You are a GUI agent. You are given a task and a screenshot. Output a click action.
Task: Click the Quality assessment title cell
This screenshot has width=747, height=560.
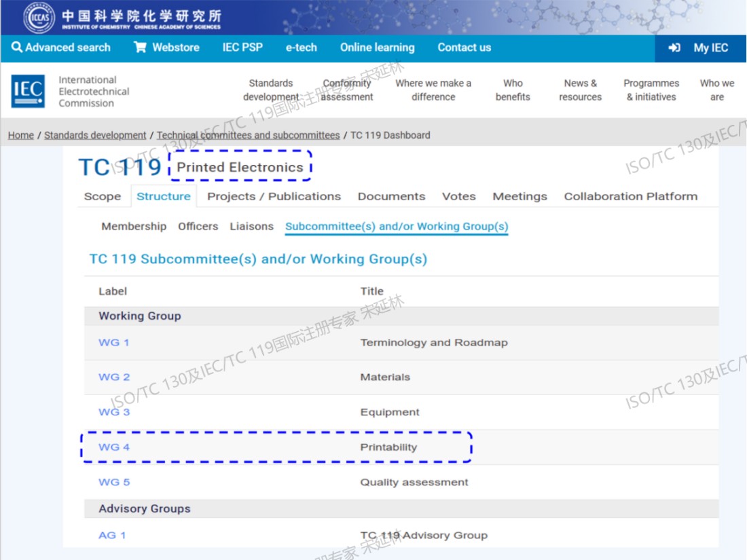(414, 482)
